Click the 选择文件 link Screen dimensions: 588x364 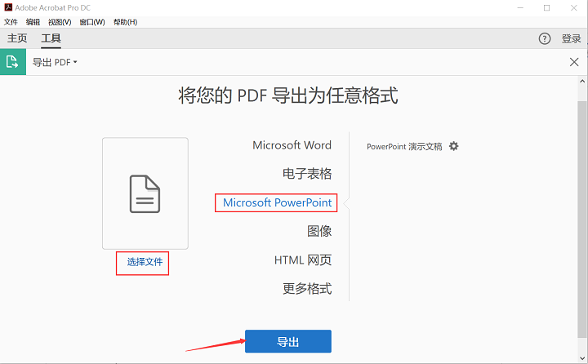(143, 262)
